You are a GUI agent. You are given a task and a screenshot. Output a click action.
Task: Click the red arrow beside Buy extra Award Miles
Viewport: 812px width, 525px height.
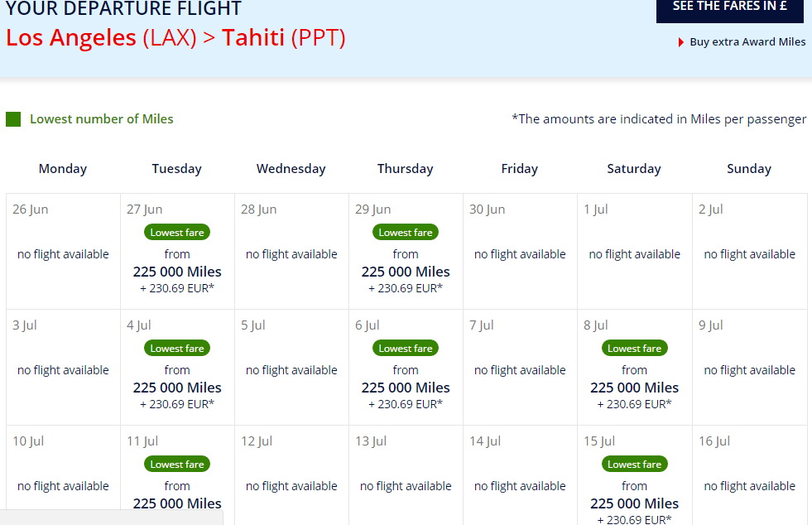coord(681,42)
